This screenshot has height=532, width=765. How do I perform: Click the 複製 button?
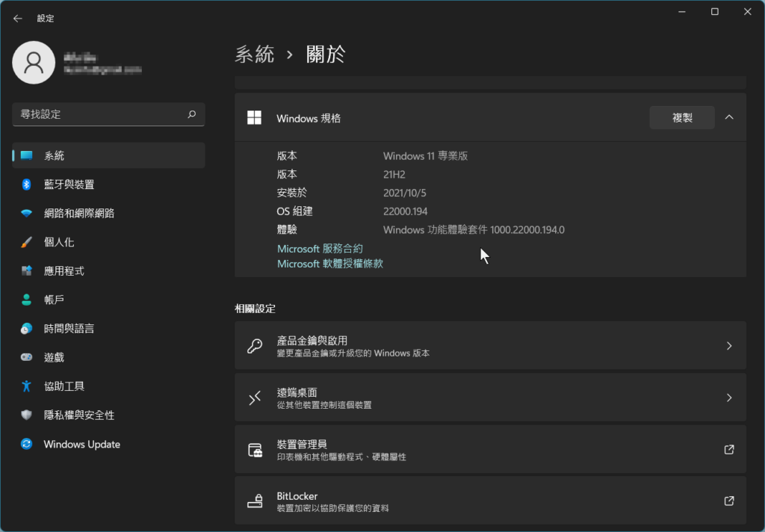pyautogui.click(x=682, y=117)
